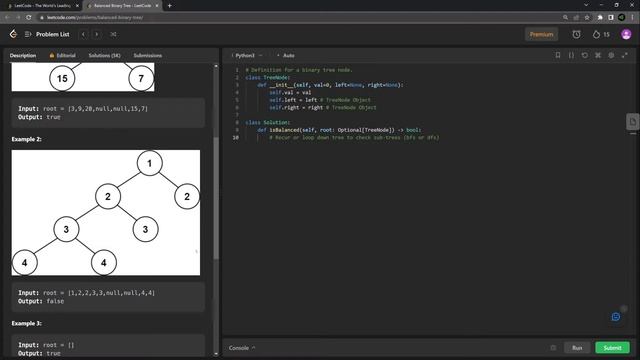This screenshot has height=360, width=640.
Task: Switch to the Description tab
Action: click(x=23, y=56)
